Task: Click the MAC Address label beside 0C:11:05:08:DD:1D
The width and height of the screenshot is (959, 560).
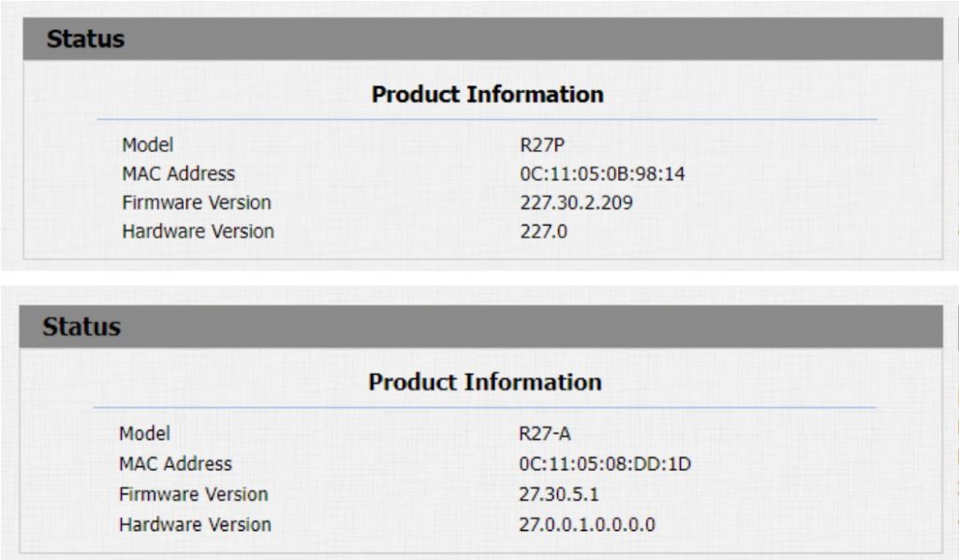Action: point(175,464)
